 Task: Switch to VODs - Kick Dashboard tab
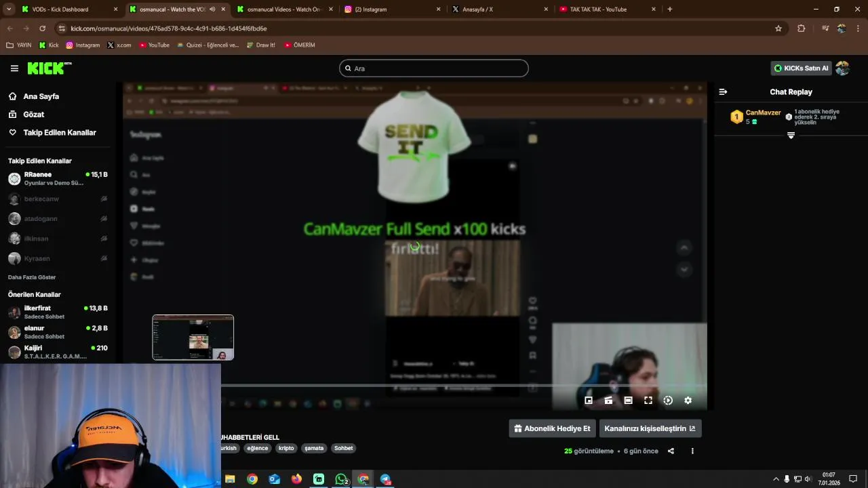[71, 9]
